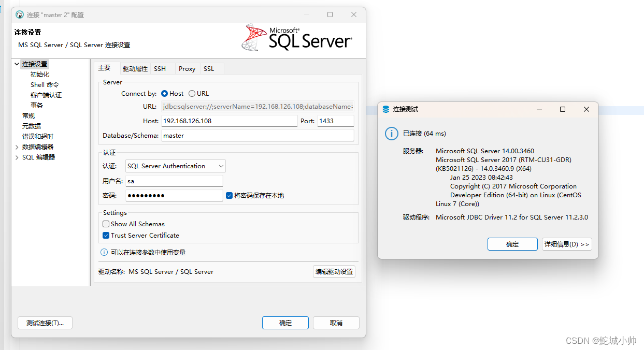Click the greyed JDBC URL field
644x350 pixels.
[x=257, y=106]
